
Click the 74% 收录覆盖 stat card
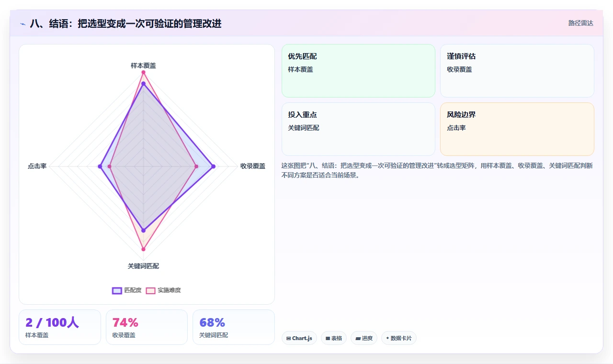tap(147, 327)
